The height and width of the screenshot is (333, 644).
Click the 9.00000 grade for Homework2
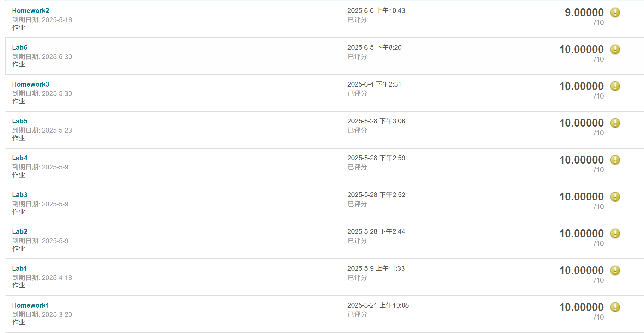584,13
